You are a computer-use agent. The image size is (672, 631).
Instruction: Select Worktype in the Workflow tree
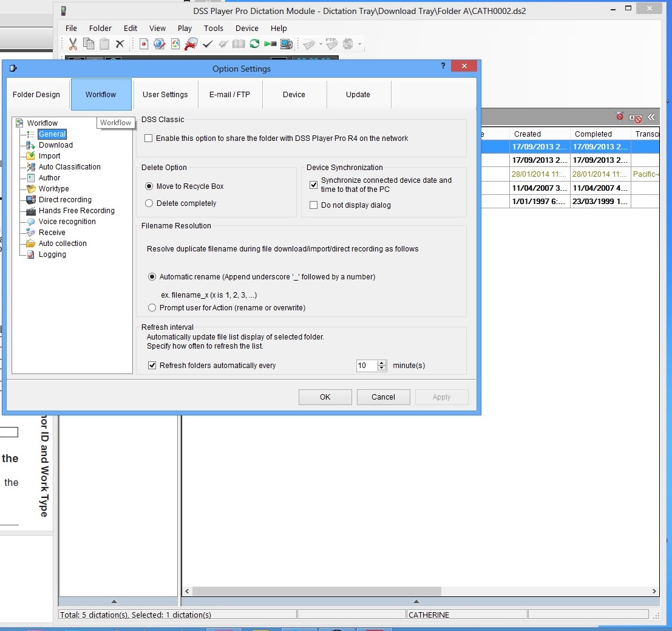[x=53, y=189]
